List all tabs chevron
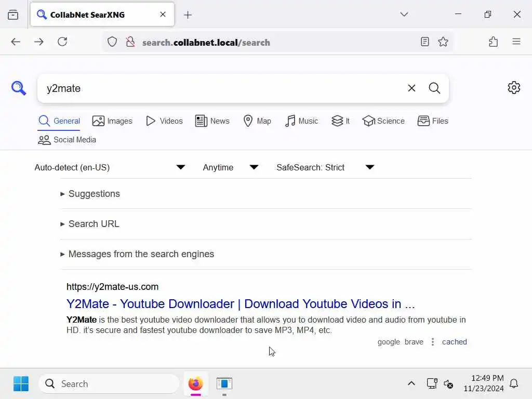This screenshot has width=532, height=399. click(x=404, y=14)
